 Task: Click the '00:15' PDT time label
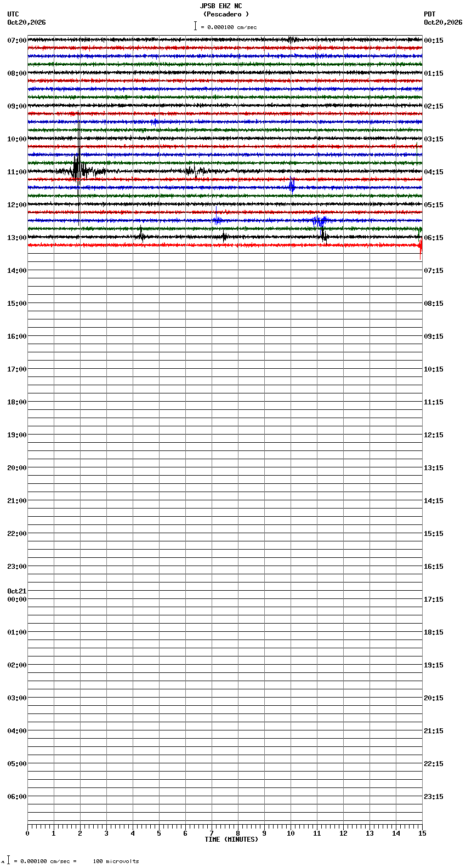pos(434,41)
